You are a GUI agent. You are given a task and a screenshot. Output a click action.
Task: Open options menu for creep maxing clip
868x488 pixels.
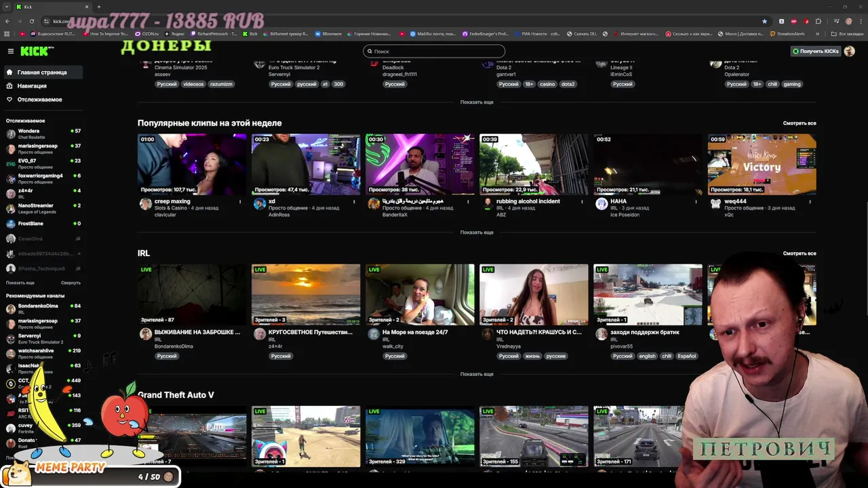tap(240, 201)
